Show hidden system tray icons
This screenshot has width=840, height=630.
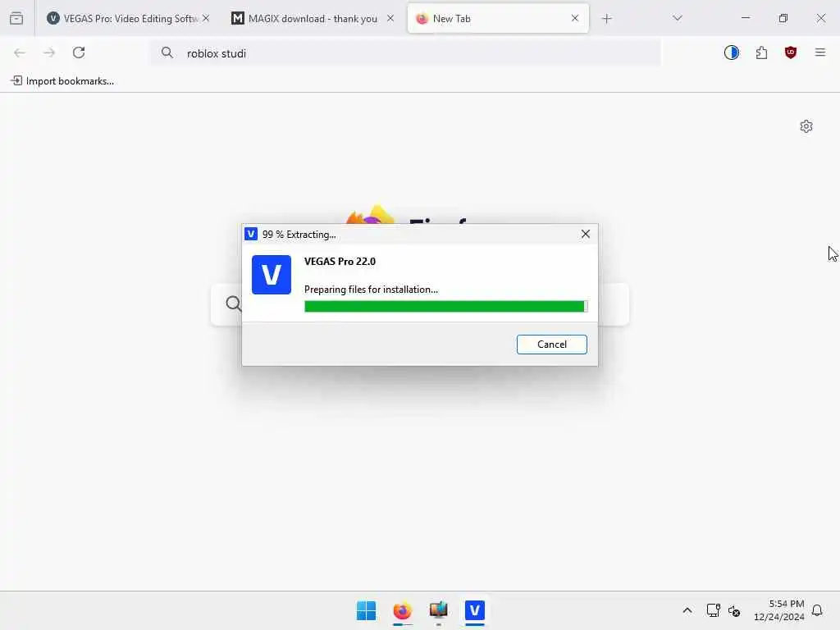687,610
